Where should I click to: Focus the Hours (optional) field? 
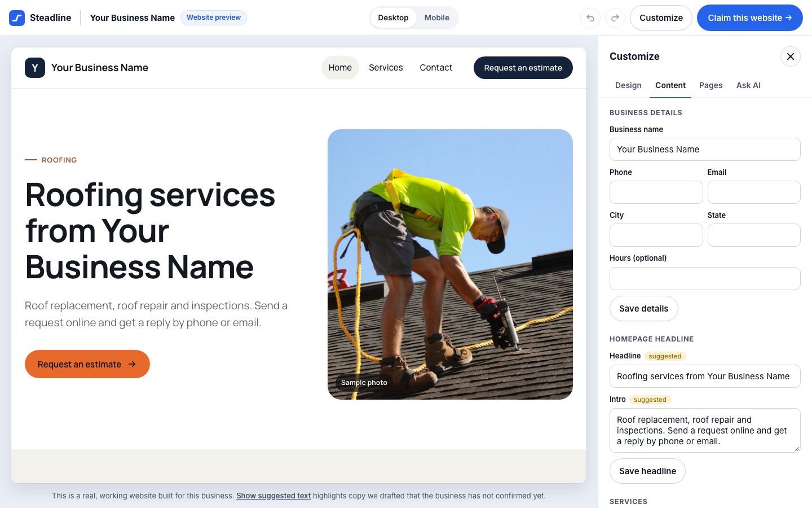point(705,279)
